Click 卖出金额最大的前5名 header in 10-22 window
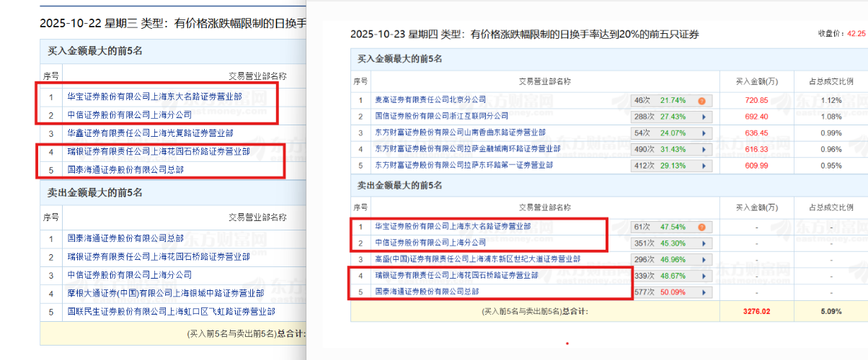This screenshot has height=360, width=868. pos(95,193)
